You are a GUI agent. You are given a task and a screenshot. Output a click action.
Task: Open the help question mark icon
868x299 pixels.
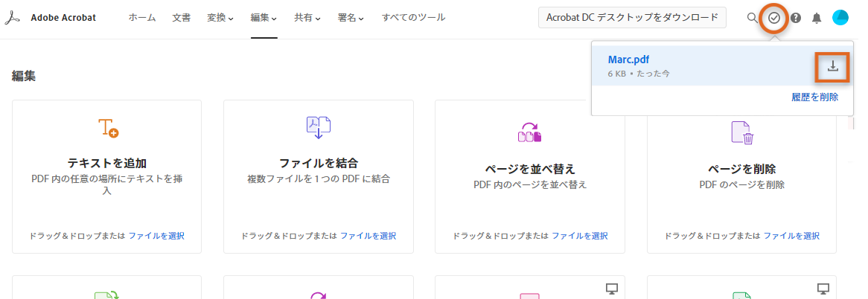pyautogui.click(x=796, y=19)
